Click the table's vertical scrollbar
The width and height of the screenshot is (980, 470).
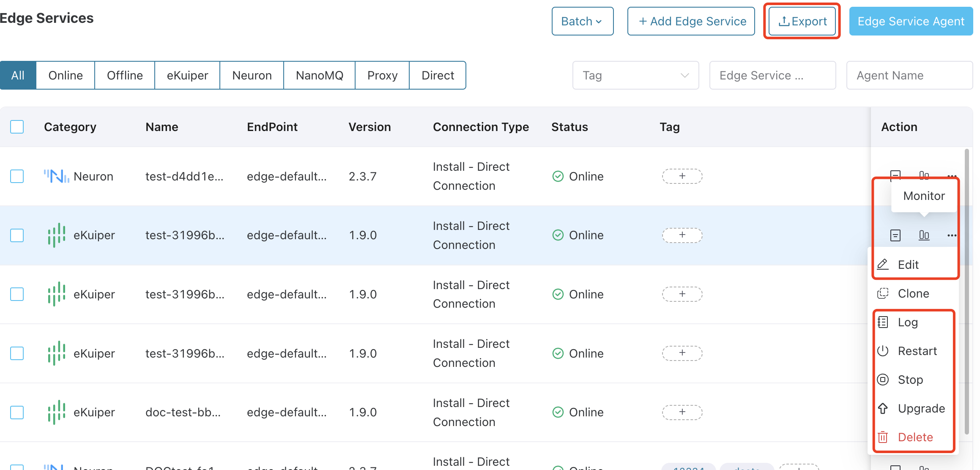(x=967, y=292)
